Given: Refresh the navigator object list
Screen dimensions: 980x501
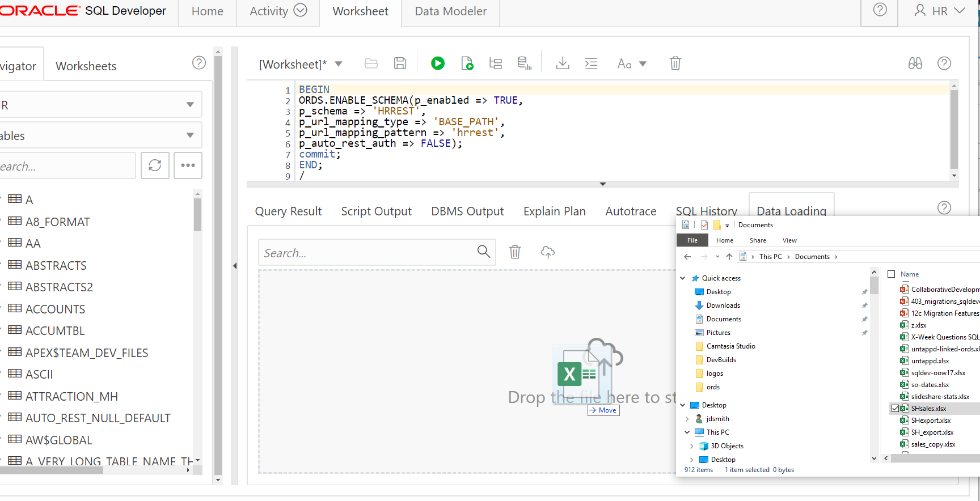Looking at the screenshot, I should pyautogui.click(x=155, y=165).
